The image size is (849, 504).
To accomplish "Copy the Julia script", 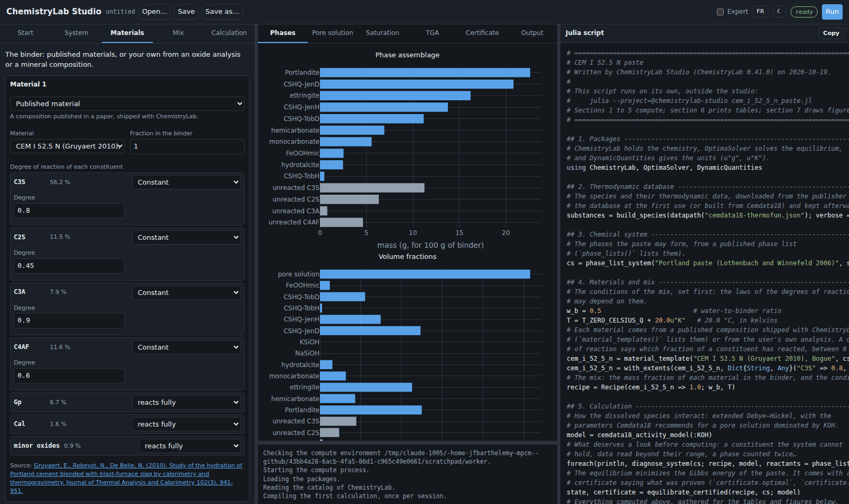I will coord(831,33).
